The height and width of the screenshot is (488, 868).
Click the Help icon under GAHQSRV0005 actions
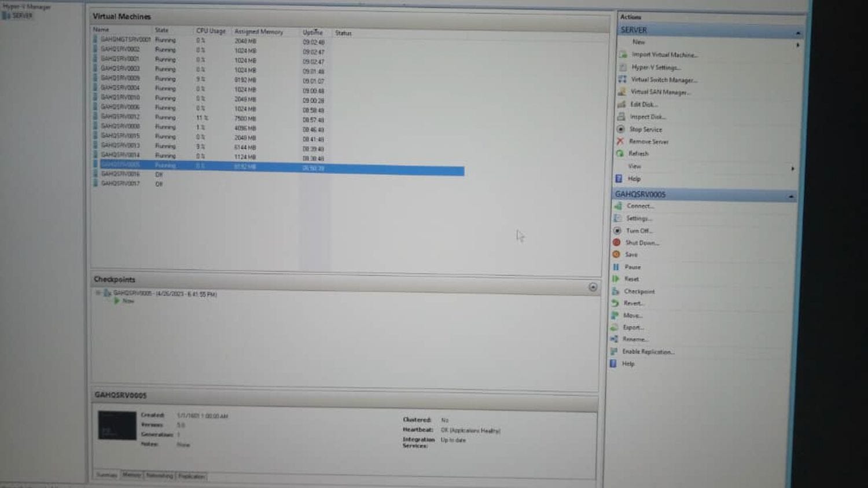(613, 364)
